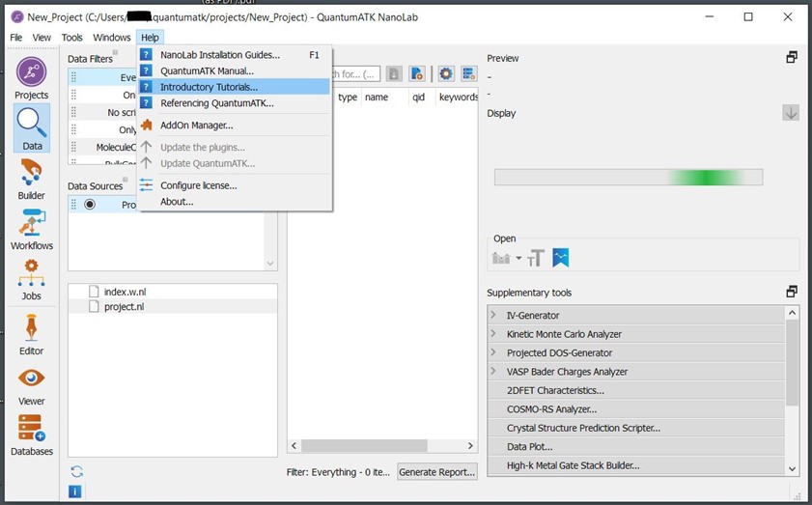
Task: Click the greyed document icon in toolbar
Action: point(394,73)
